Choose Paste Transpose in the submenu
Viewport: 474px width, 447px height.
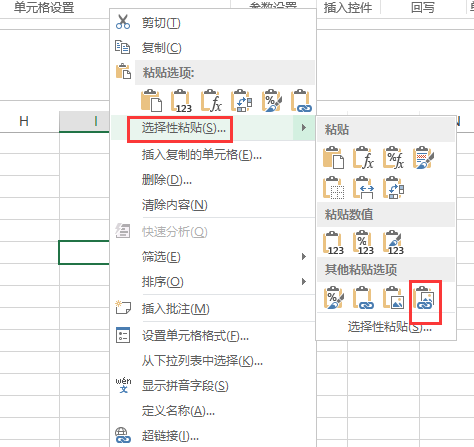tap(394, 188)
